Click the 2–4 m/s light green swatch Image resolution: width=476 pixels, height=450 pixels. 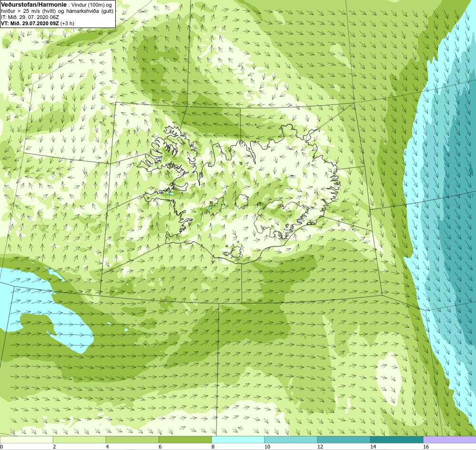click(79, 440)
